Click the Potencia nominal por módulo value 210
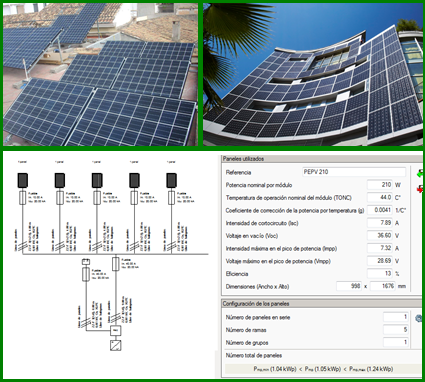Viewport: 425px width, 382px height. point(380,185)
